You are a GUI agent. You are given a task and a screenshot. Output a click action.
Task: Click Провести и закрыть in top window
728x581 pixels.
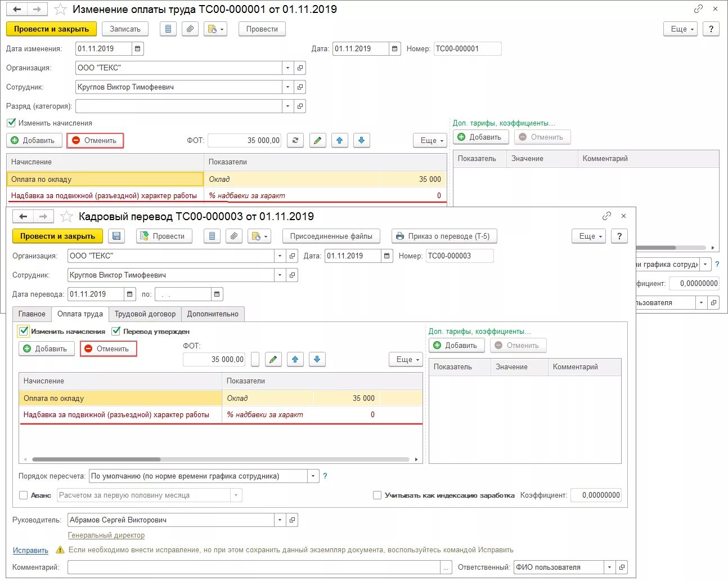(x=51, y=29)
